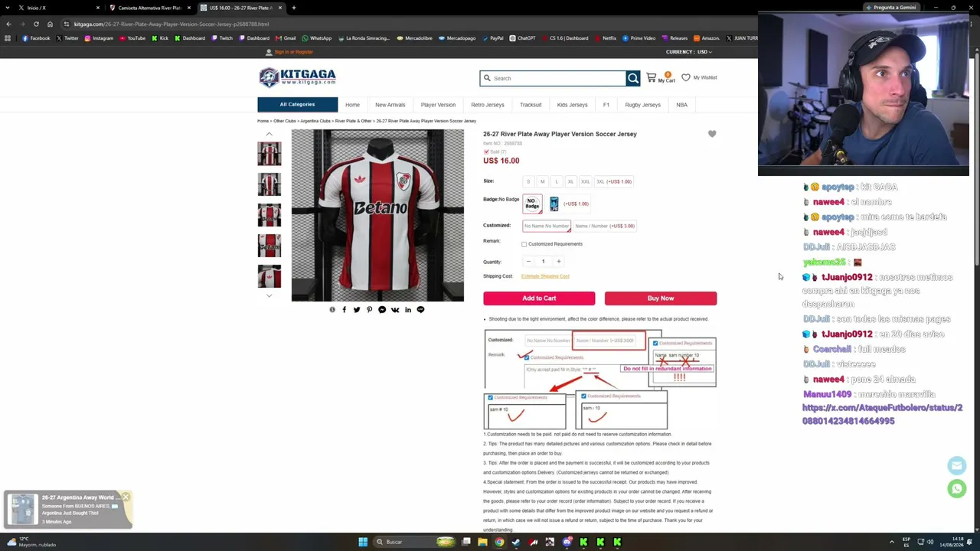Choose Name / Number customization option

click(x=605, y=226)
